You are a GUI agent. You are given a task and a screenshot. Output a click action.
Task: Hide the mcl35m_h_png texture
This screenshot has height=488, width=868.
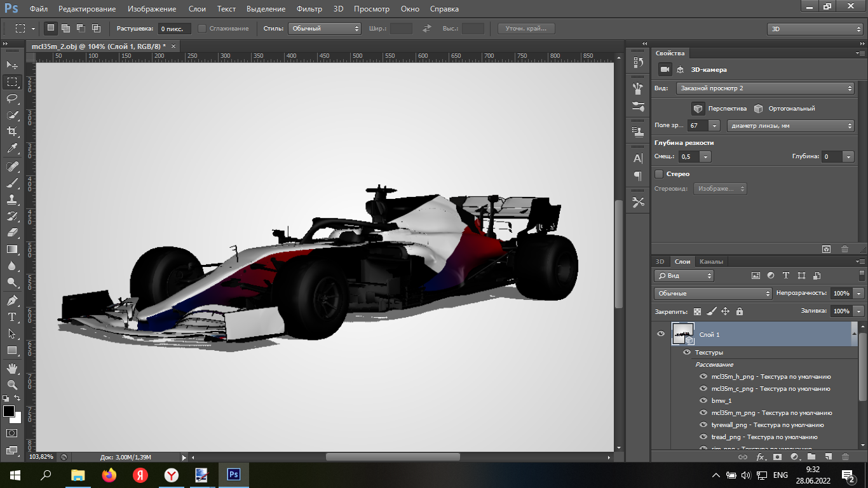pyautogui.click(x=703, y=376)
